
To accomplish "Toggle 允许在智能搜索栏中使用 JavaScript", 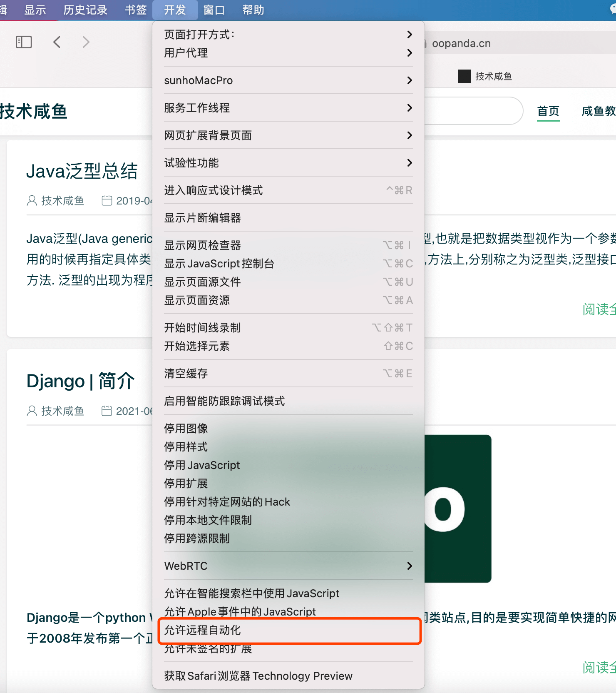I will (x=288, y=593).
